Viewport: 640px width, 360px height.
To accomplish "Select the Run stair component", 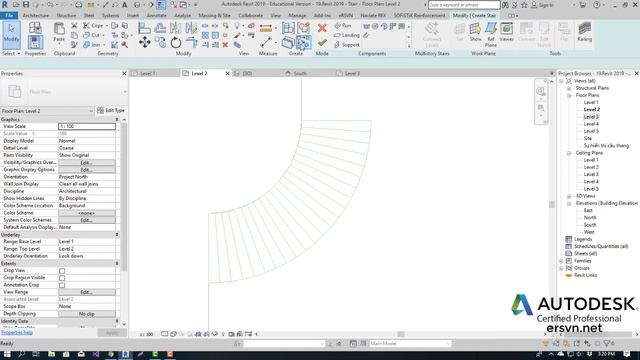I will coord(342,25).
